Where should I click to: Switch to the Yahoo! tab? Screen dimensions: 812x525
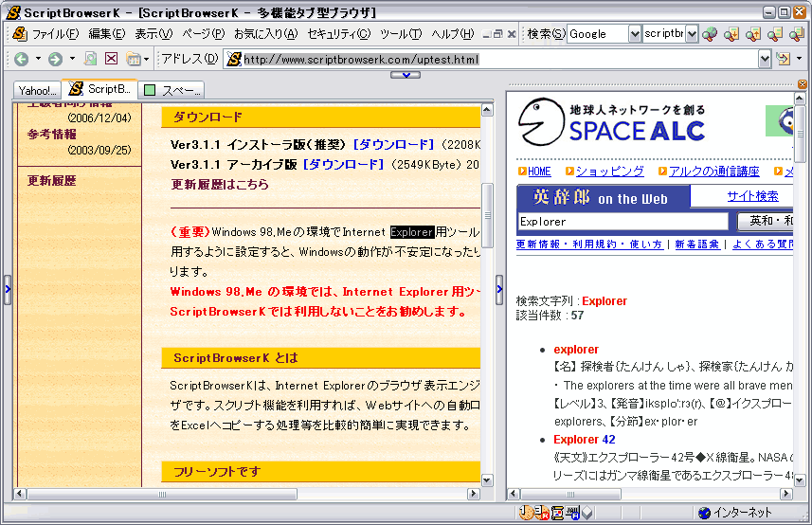coord(37,91)
